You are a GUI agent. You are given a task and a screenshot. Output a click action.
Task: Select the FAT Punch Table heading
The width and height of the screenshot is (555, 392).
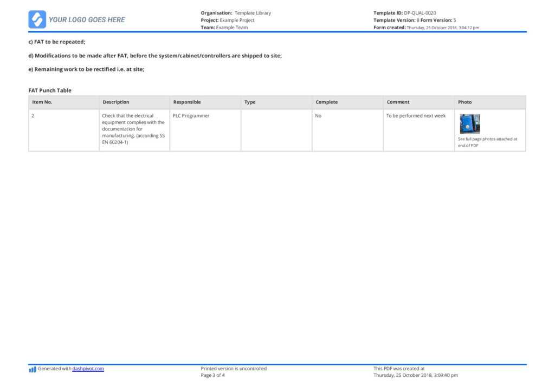[x=49, y=90]
